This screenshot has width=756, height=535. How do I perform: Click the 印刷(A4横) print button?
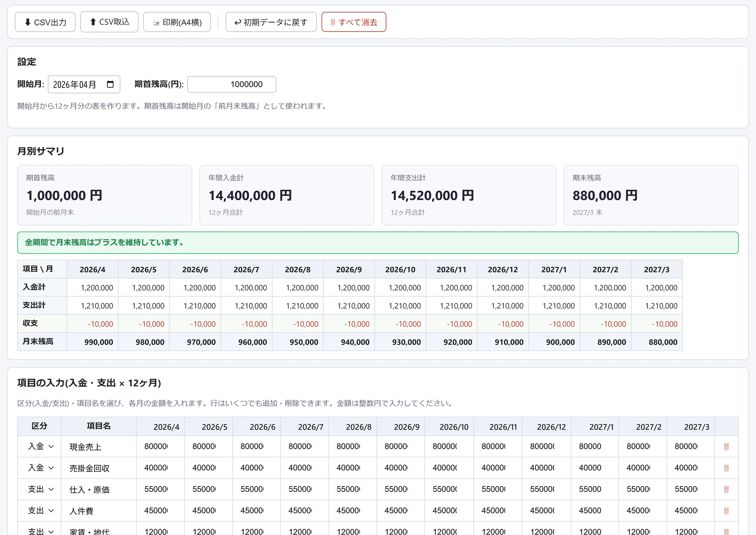(177, 22)
